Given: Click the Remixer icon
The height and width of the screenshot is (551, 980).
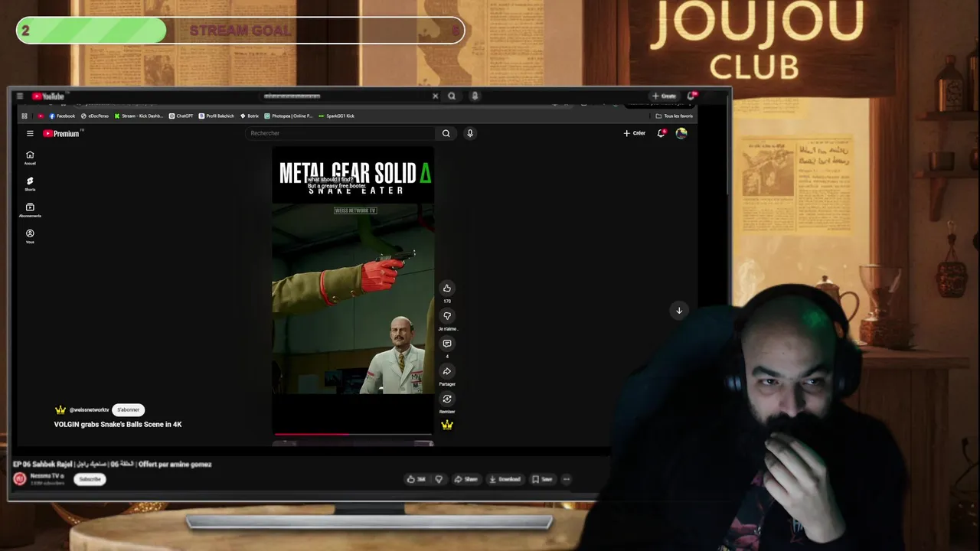Looking at the screenshot, I should [447, 399].
